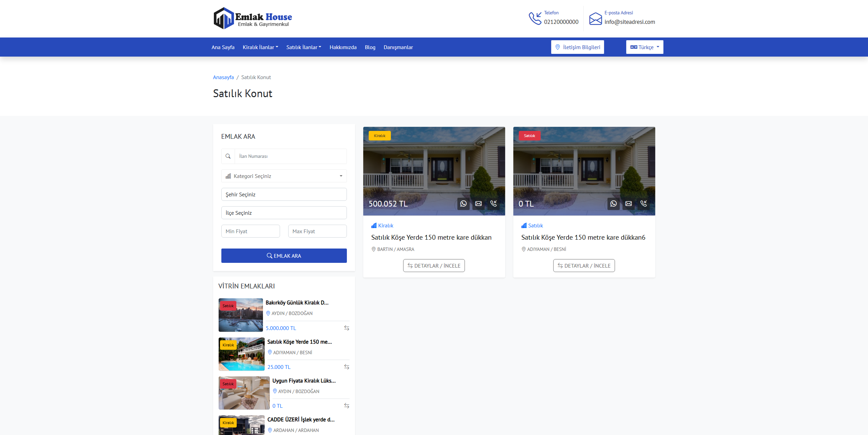Click the Emlak House logo
Viewport: 868px width, 435px height.
pyautogui.click(x=253, y=18)
